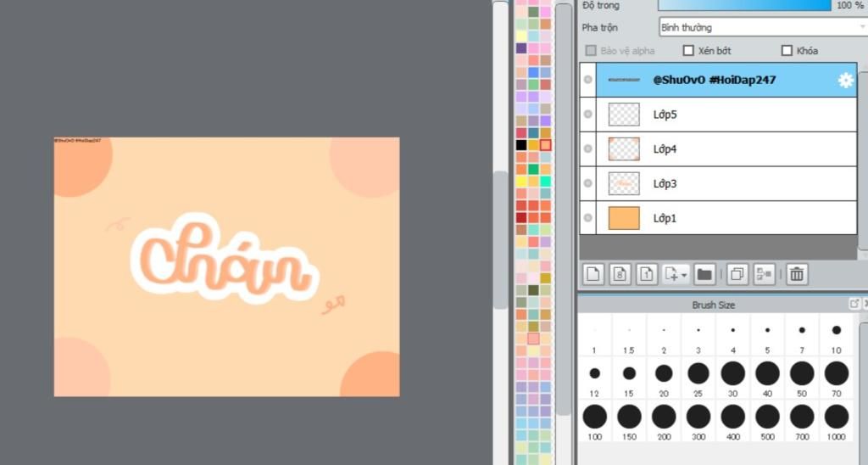
Task: Open the Pha trộn blend mode dropdown
Action: pyautogui.click(x=763, y=27)
